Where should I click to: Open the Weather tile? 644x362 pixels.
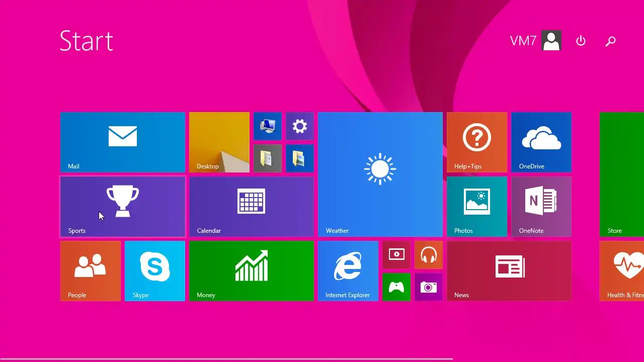point(380,174)
